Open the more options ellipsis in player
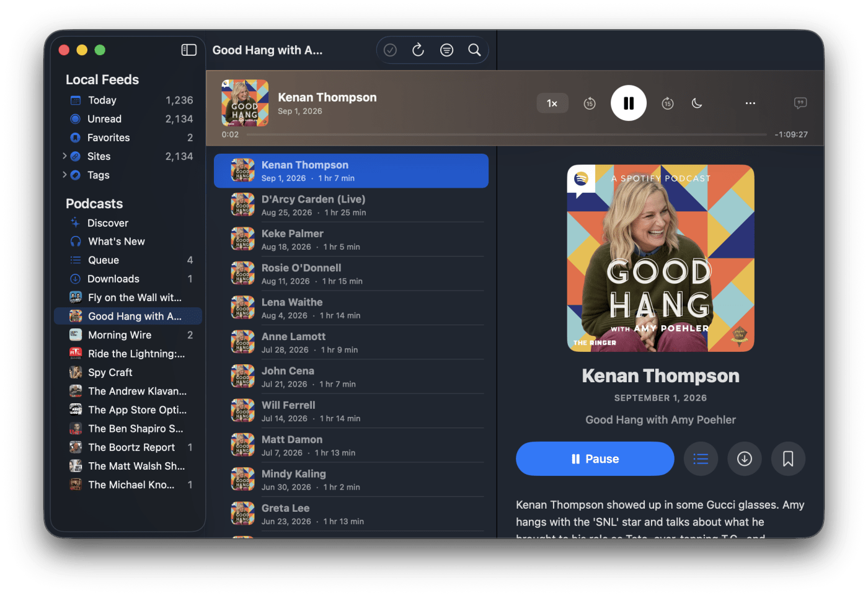 750,103
